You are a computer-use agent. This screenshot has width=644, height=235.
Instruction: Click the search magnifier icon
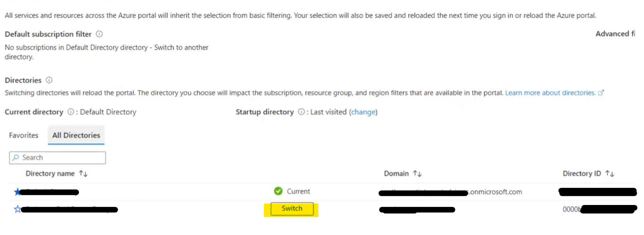tap(16, 158)
